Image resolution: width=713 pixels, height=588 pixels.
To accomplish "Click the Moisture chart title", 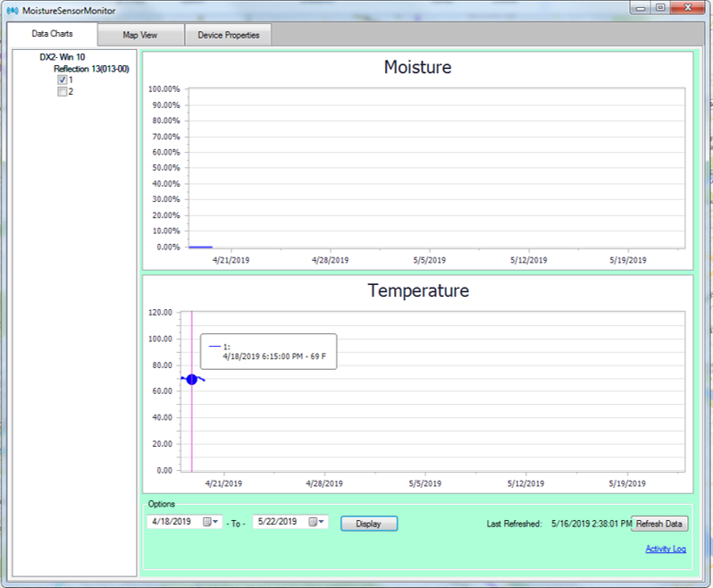I will 417,67.
